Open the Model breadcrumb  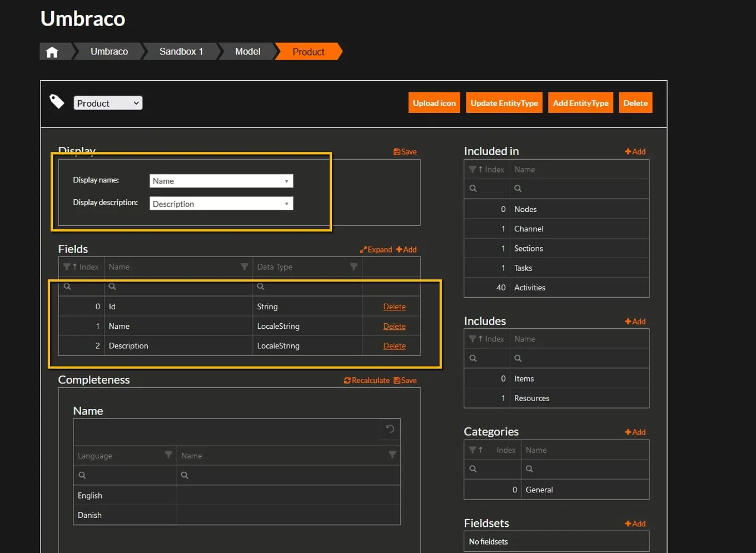coord(247,52)
